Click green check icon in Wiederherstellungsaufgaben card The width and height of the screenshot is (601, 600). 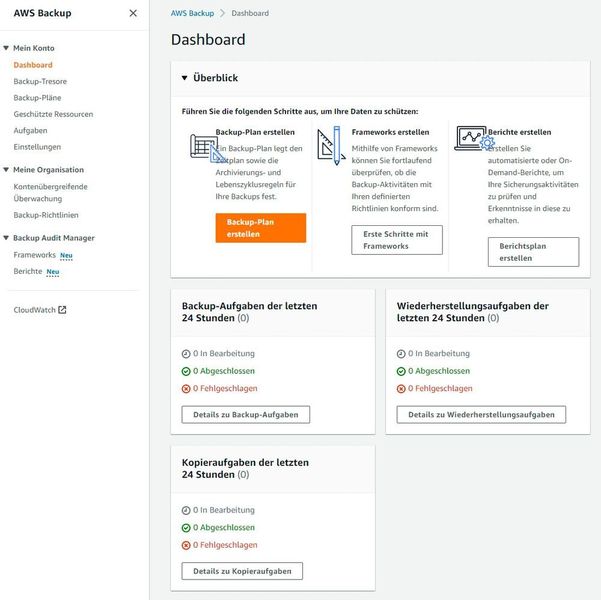[401, 371]
